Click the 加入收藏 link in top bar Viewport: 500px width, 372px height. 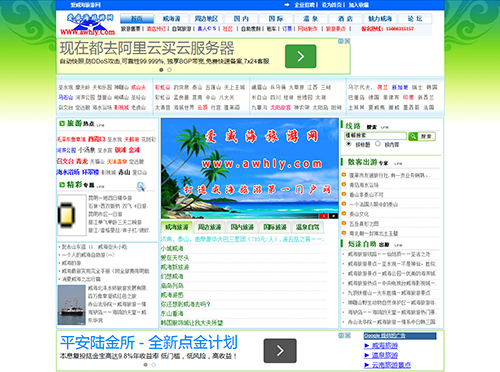tap(359, 5)
